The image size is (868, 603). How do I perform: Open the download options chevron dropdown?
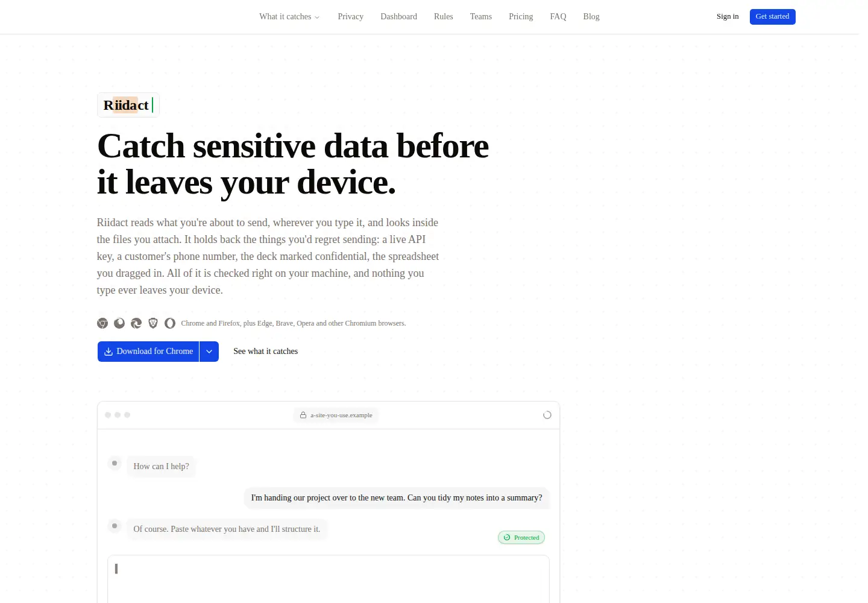pyautogui.click(x=209, y=352)
